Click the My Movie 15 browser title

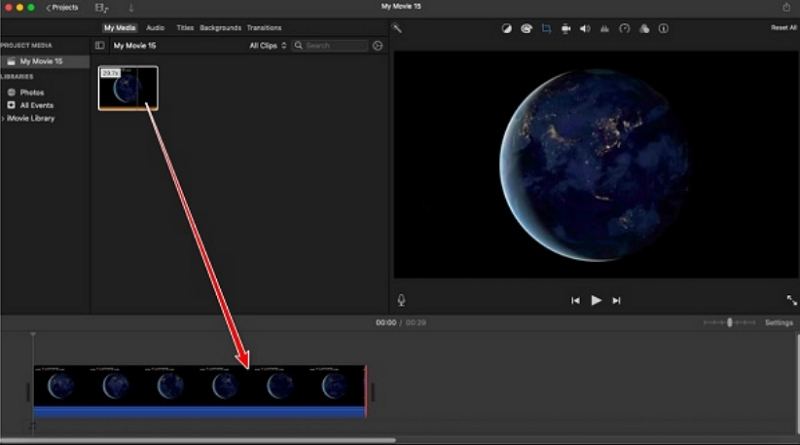click(x=135, y=45)
